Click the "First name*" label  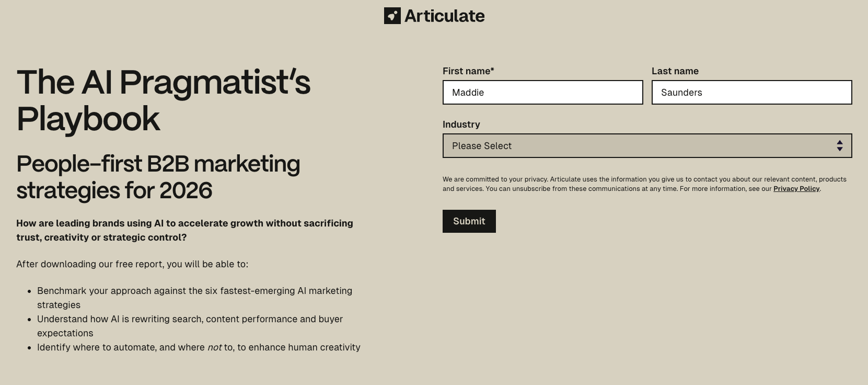pos(468,71)
